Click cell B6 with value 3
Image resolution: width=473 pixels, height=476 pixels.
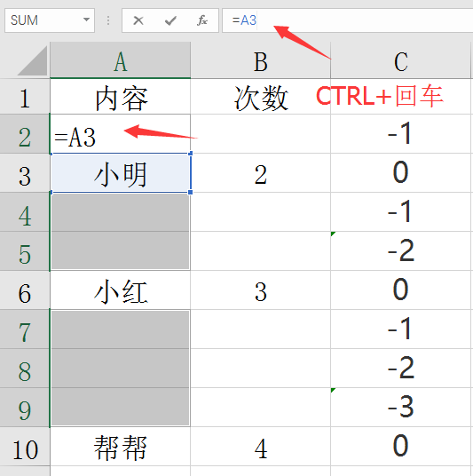coord(260,290)
